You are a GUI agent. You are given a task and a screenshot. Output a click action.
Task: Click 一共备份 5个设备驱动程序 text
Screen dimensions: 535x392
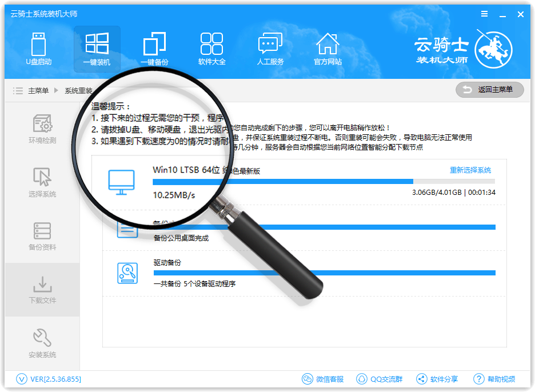[194, 284]
